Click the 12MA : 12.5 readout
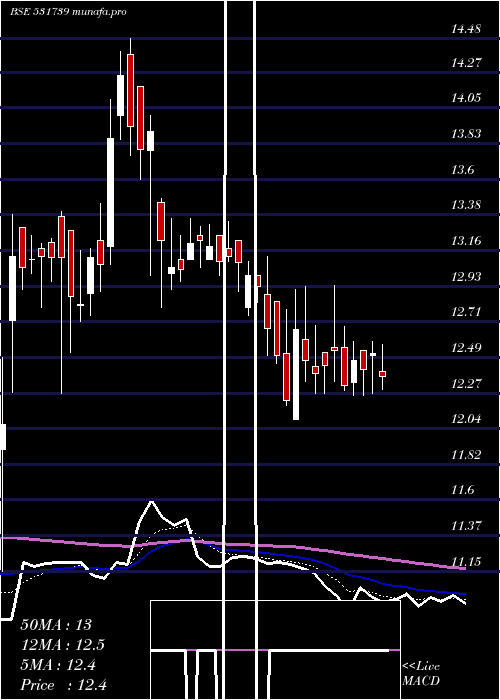 tap(62, 645)
